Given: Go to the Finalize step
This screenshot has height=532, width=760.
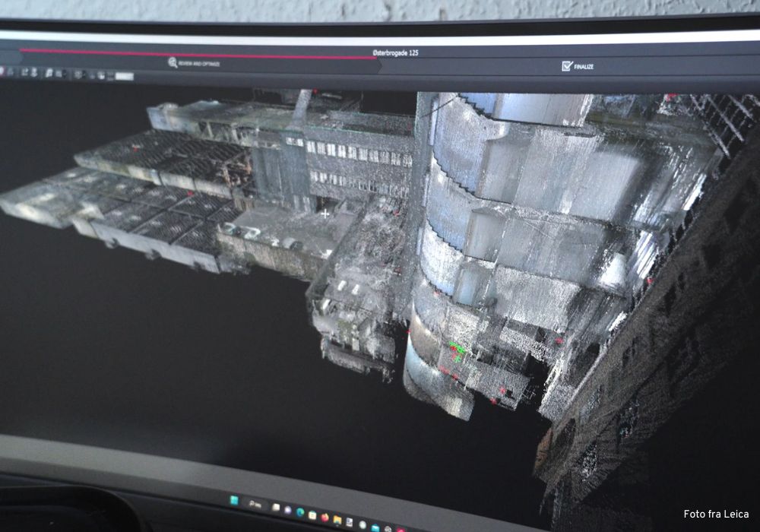Looking at the screenshot, I should click(578, 66).
